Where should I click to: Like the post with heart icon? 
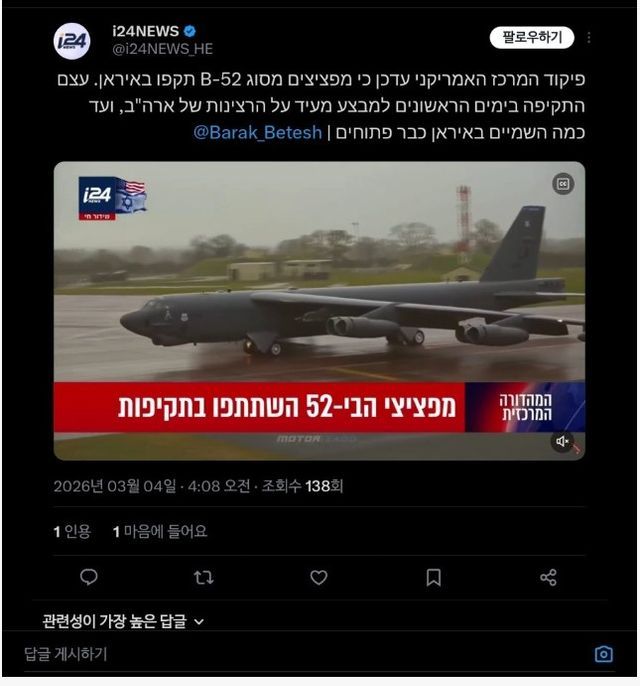(318, 578)
